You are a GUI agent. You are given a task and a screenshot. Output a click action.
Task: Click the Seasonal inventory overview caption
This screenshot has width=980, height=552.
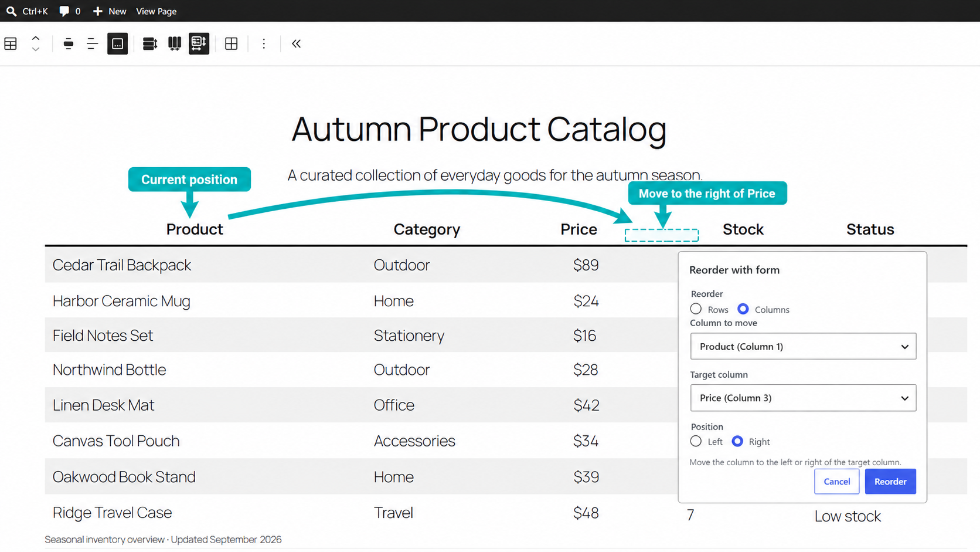tap(163, 540)
